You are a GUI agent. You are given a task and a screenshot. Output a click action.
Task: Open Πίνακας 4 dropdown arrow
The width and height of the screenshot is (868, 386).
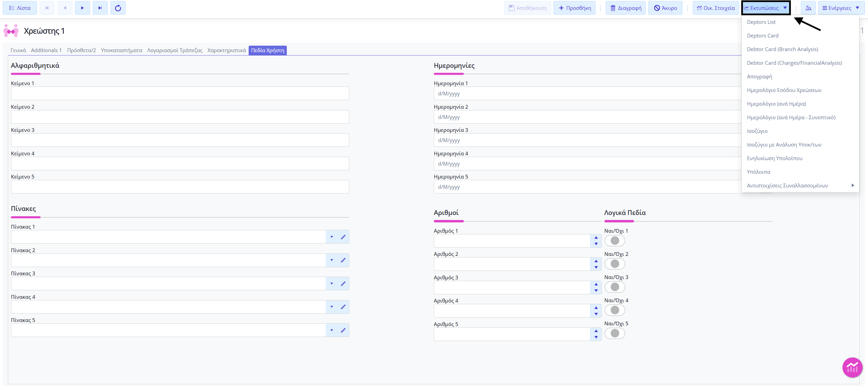click(x=332, y=307)
